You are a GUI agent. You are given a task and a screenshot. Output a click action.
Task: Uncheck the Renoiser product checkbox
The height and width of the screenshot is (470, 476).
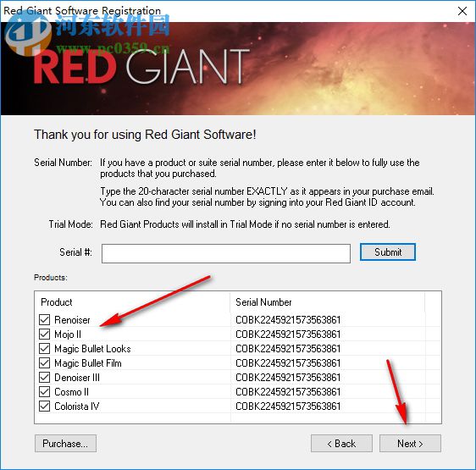(45, 320)
